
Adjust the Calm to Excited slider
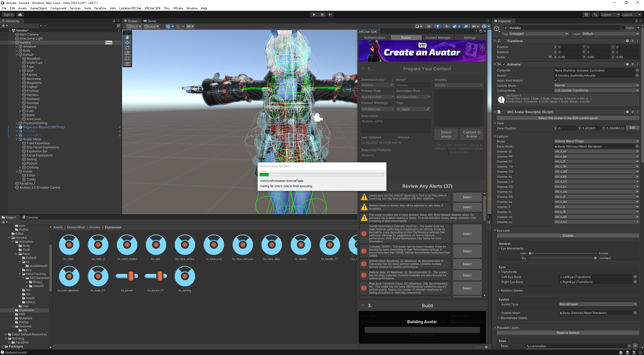(530, 254)
